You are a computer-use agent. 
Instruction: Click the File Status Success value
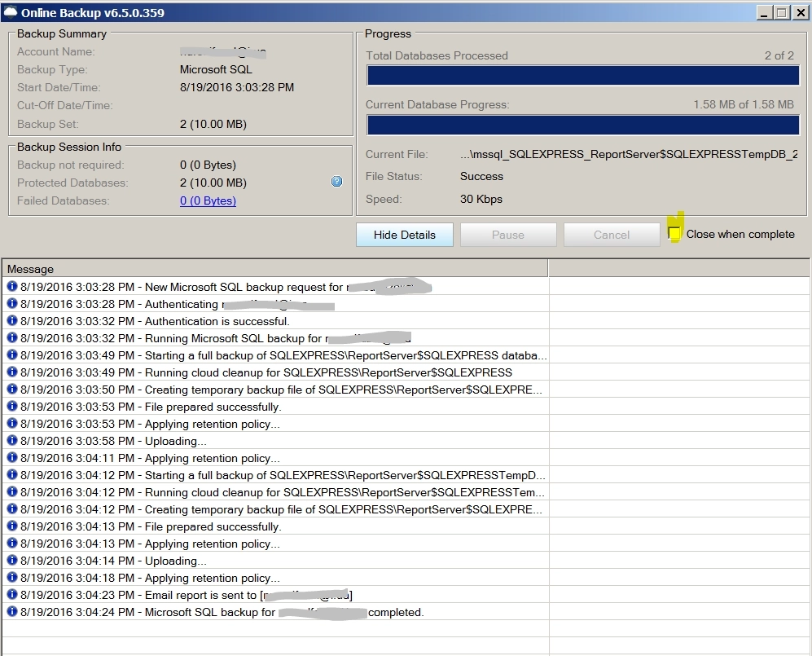481,176
